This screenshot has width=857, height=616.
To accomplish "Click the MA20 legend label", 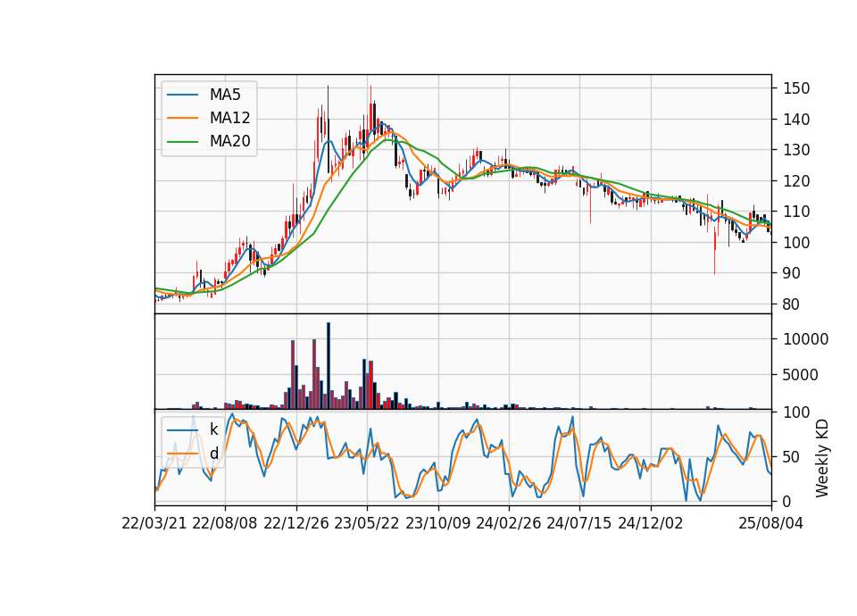I will click(x=229, y=141).
